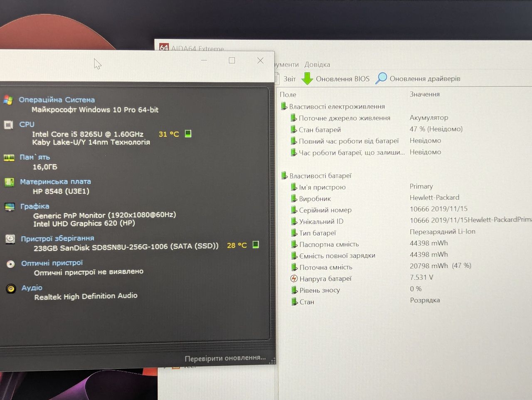This screenshot has height=400, width=532.
Task: Click the RAM module icon beside Пам'ять
Action: tap(9, 157)
